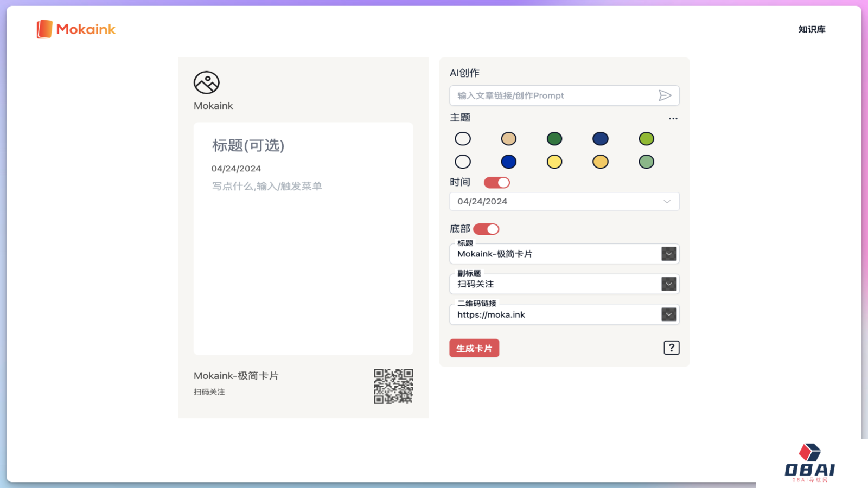Send the AI creation prompt with arrow icon

(x=665, y=95)
